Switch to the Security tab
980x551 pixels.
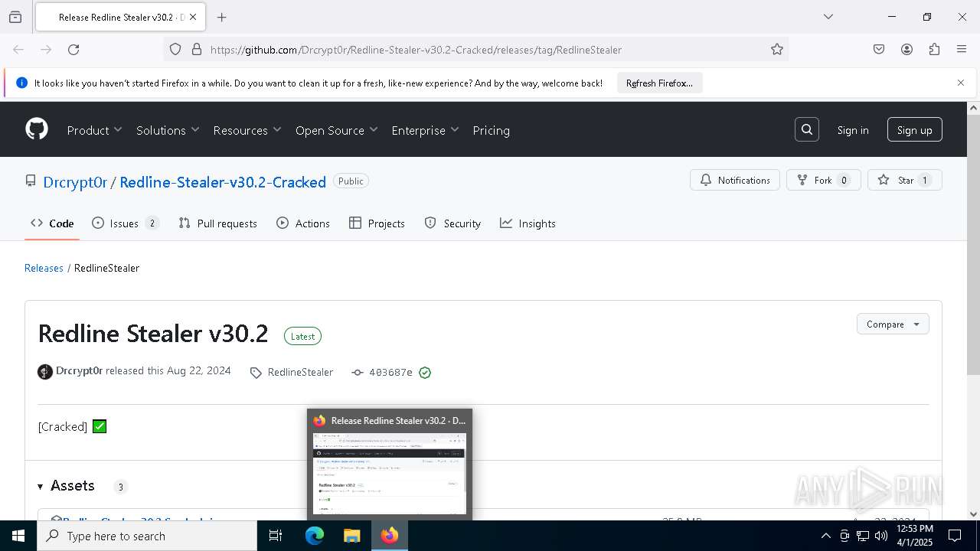(452, 223)
